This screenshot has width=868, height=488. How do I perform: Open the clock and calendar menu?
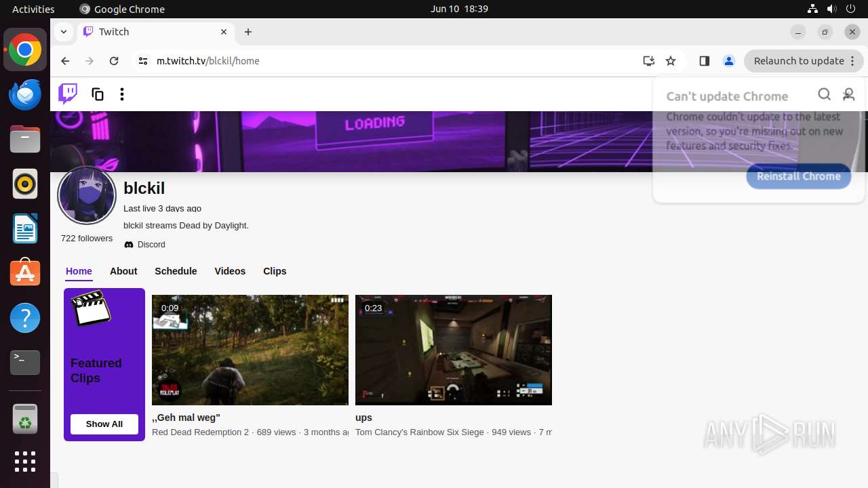click(459, 9)
